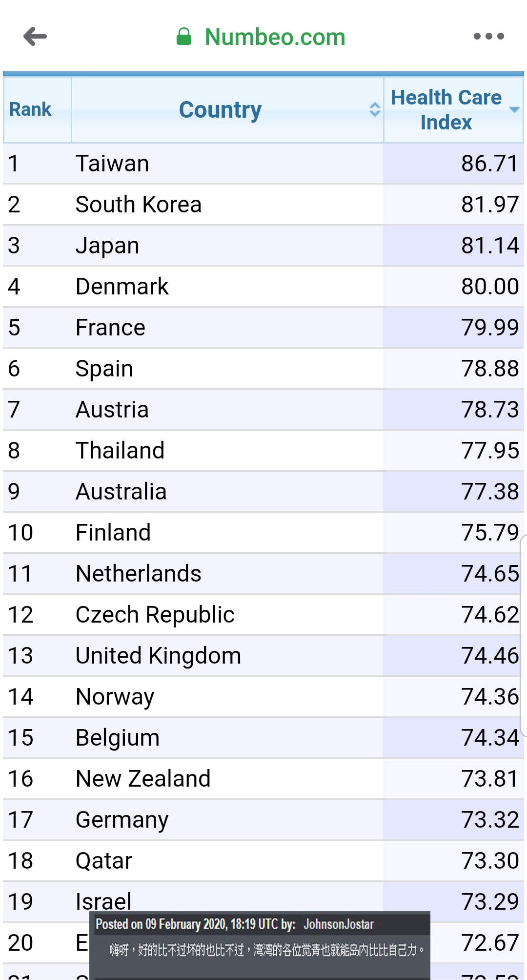Click the Health Care Index sort arrow
527x980 pixels.
[x=514, y=110]
